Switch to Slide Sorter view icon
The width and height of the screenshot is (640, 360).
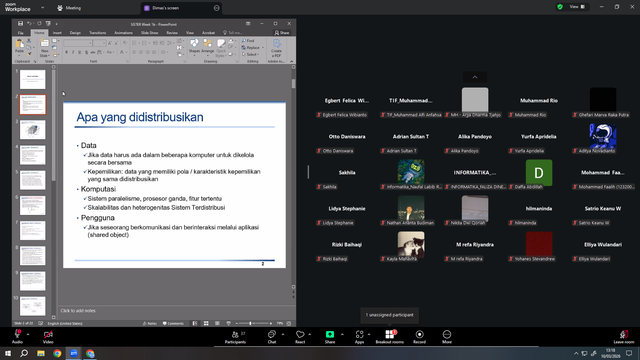(x=206, y=323)
